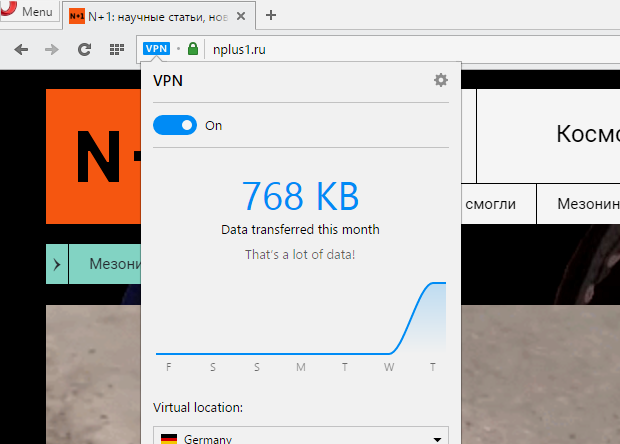Turn off the VPN On toggle

coord(175,125)
